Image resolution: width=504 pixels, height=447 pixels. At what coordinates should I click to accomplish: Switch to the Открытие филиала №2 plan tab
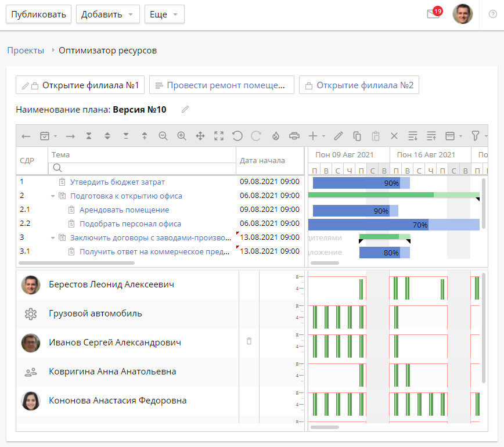[x=361, y=84]
